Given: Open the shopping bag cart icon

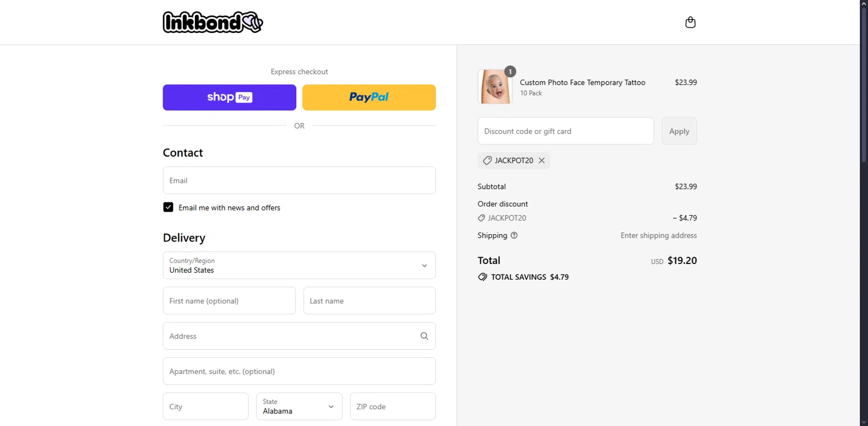Looking at the screenshot, I should point(690,23).
